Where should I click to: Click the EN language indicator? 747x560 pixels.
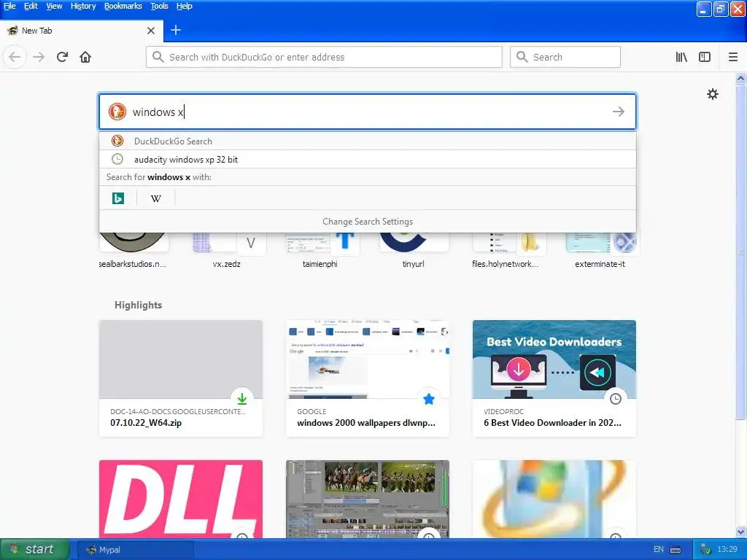click(659, 549)
